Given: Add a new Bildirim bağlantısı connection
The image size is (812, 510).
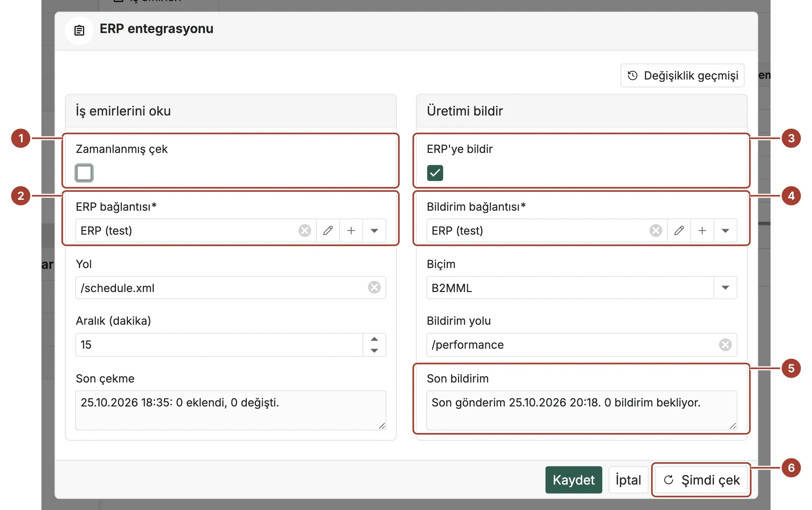Looking at the screenshot, I should [x=702, y=230].
